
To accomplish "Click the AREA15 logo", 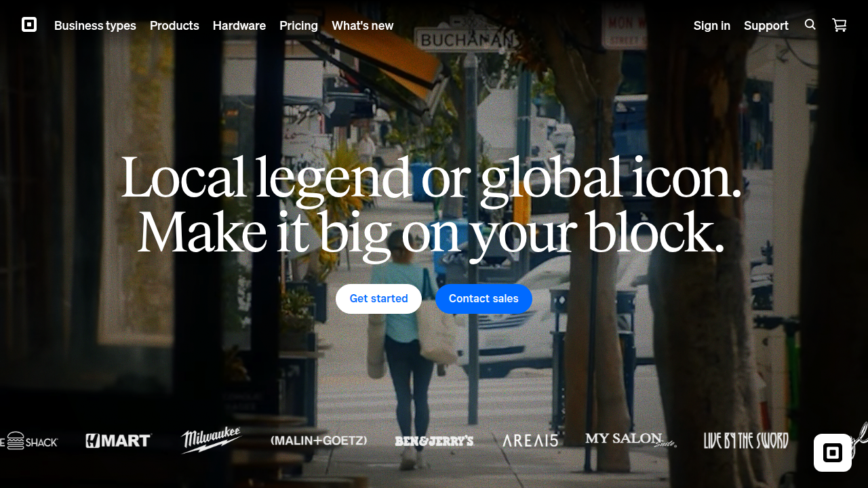I will coord(530,441).
